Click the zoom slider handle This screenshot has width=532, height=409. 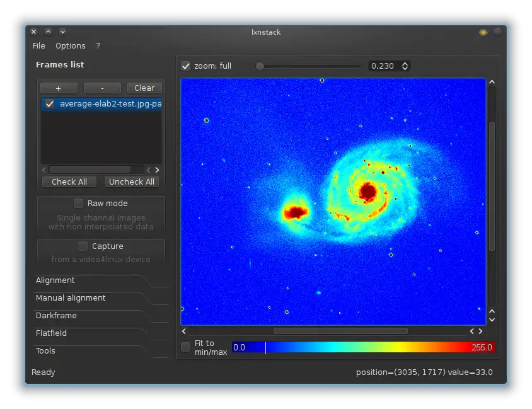coord(260,66)
